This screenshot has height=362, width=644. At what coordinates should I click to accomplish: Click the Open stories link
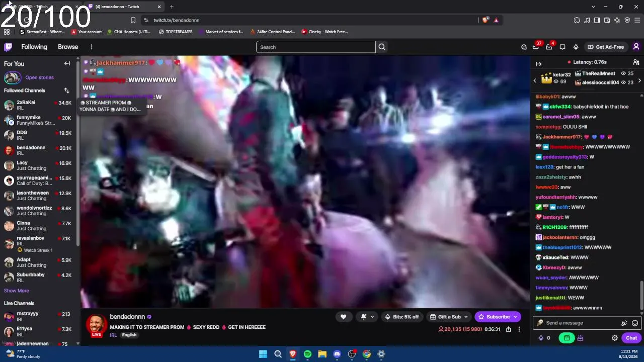[x=39, y=77]
